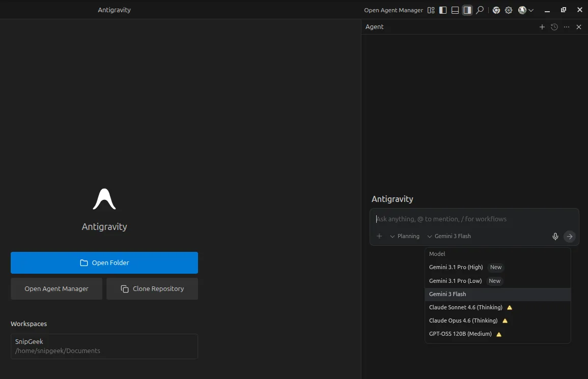Image resolution: width=588 pixels, height=379 pixels.
Task: Click New badge beside Gemini 3.1 Pro (Low)
Action: coord(495,281)
